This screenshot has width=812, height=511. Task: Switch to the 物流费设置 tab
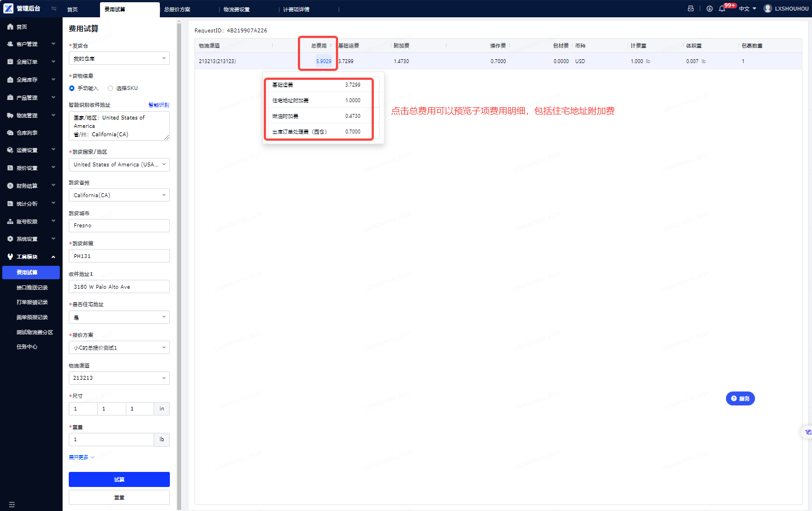coord(236,9)
